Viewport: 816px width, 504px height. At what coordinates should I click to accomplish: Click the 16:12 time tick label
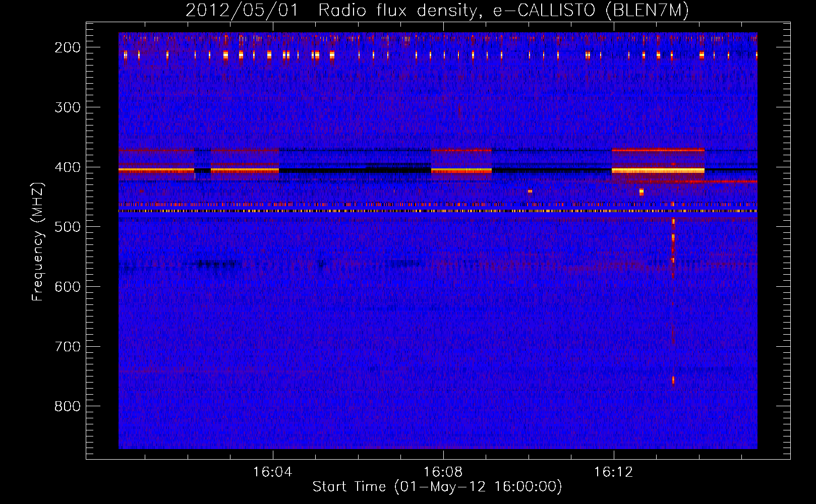click(x=614, y=472)
